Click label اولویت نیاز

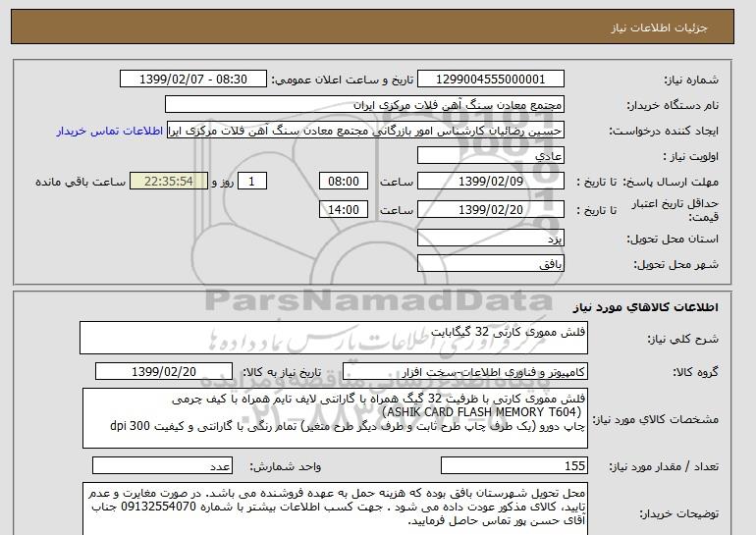click(690, 157)
